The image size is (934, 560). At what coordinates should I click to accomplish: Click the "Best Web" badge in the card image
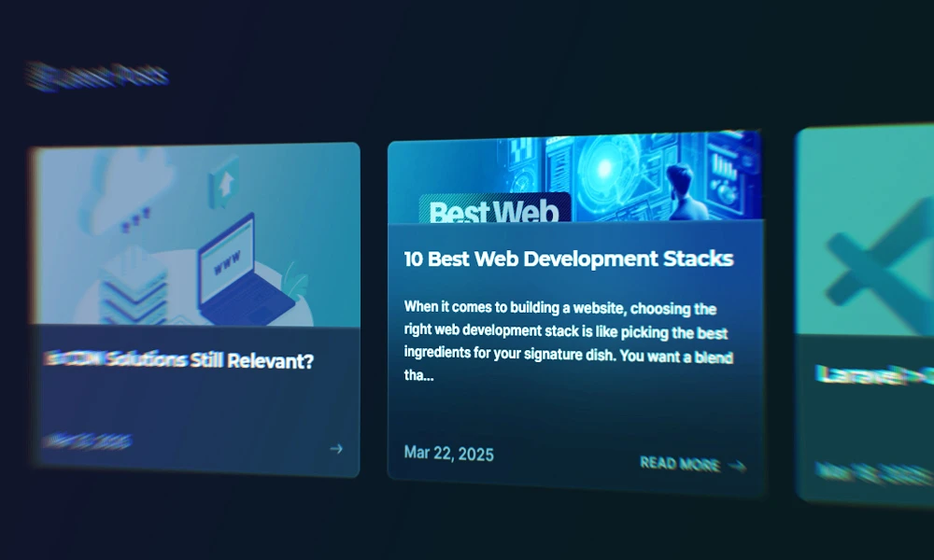tap(494, 209)
